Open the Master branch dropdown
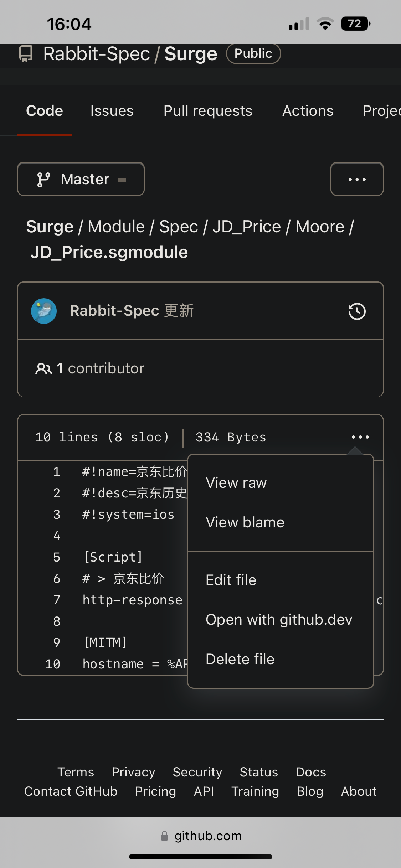This screenshot has width=401, height=868. coord(81,179)
